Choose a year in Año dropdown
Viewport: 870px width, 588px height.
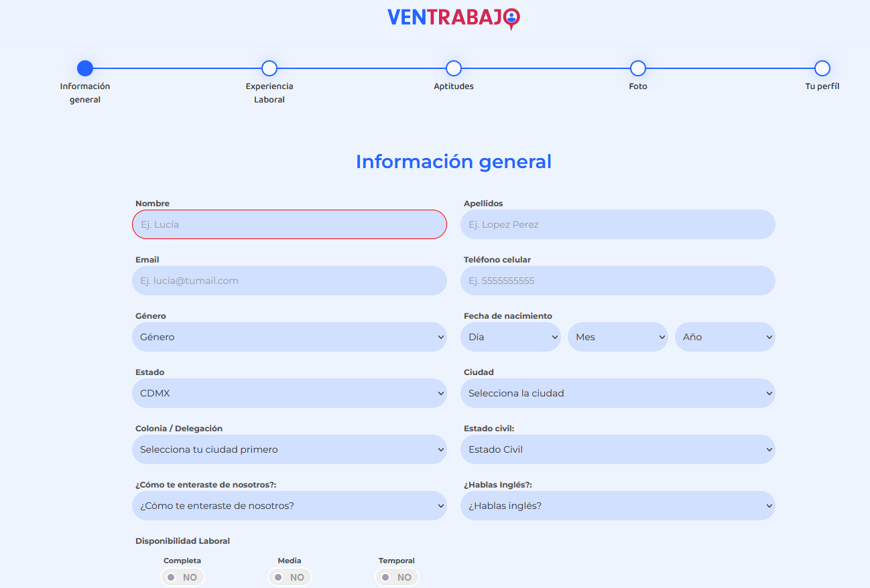pyautogui.click(x=725, y=337)
